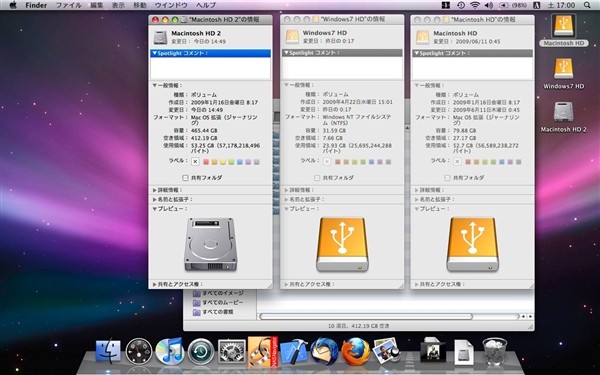Apply gray label in Macintosh HD 2 window
Image resolution: width=600 pixels, height=375 pixels.
pyautogui.click(x=256, y=162)
